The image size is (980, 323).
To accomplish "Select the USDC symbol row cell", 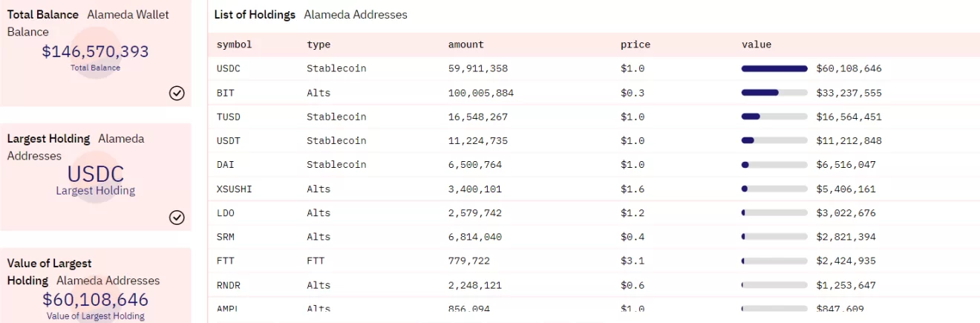I will click(229, 68).
